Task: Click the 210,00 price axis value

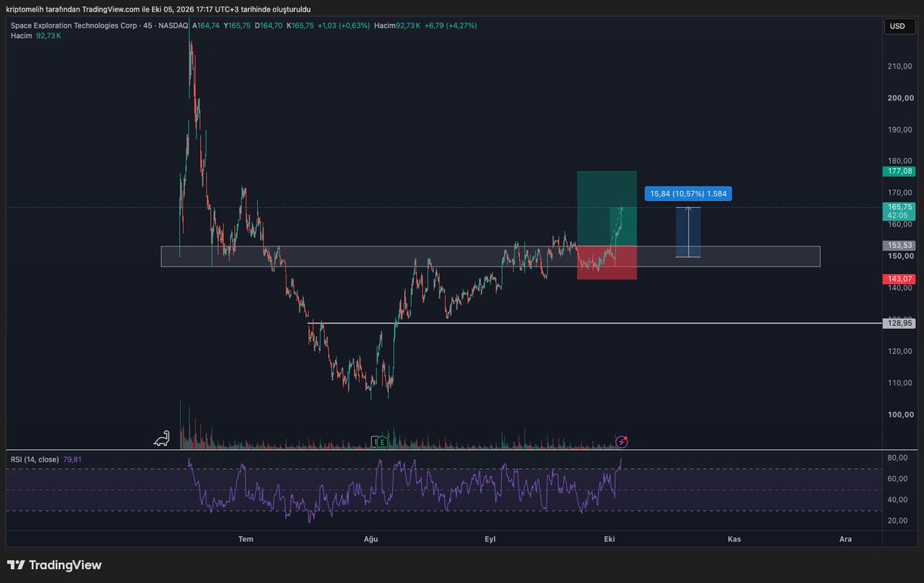Action: pos(899,66)
